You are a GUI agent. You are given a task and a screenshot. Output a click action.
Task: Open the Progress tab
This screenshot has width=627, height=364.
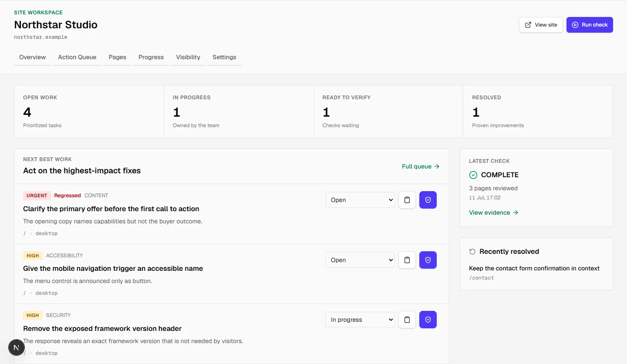pyautogui.click(x=151, y=57)
